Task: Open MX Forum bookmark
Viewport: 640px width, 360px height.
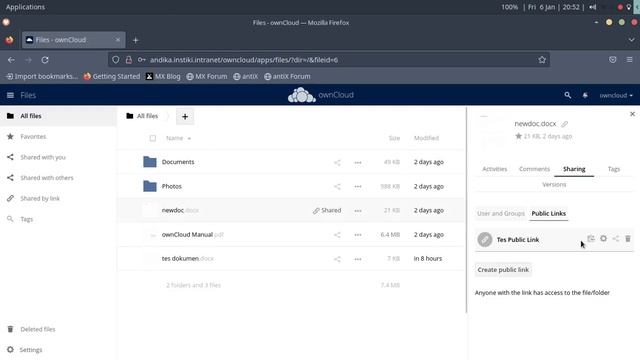Action: click(207, 76)
